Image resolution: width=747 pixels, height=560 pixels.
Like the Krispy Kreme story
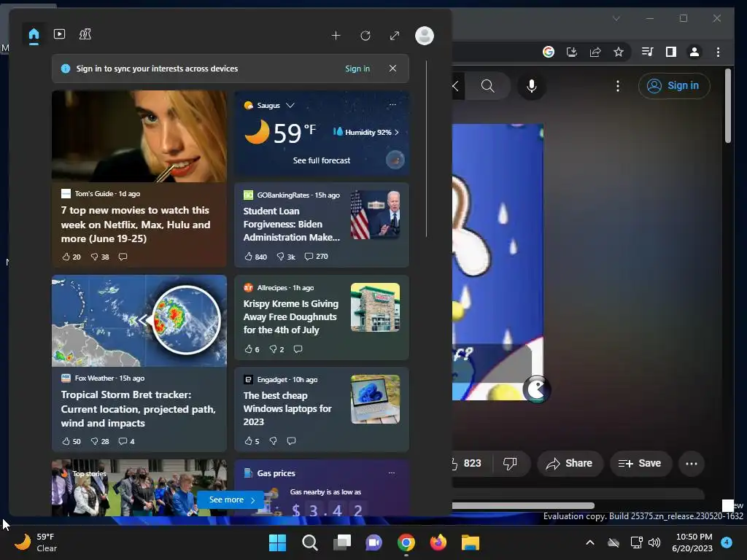252,349
